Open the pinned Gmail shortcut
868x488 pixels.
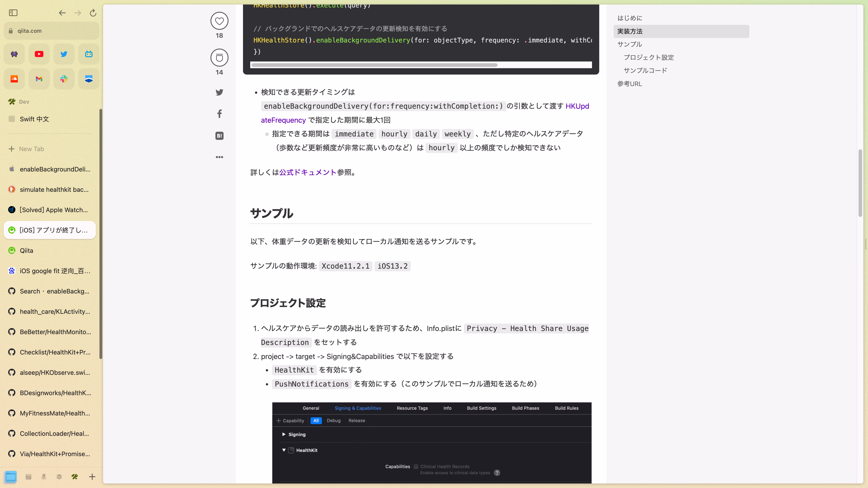click(39, 79)
